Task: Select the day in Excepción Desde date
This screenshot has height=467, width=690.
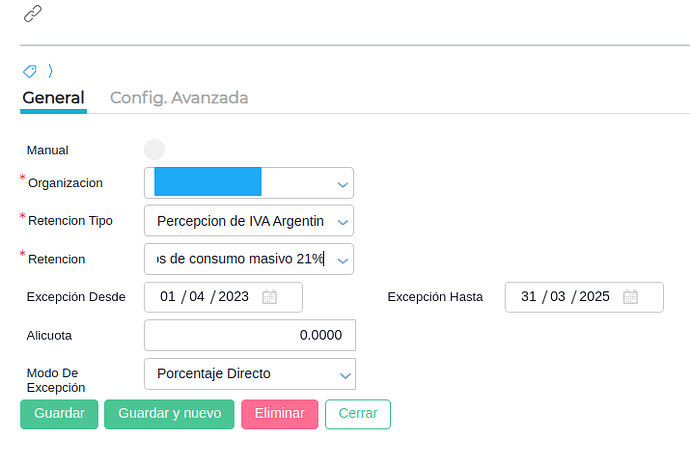Action: 168,297
